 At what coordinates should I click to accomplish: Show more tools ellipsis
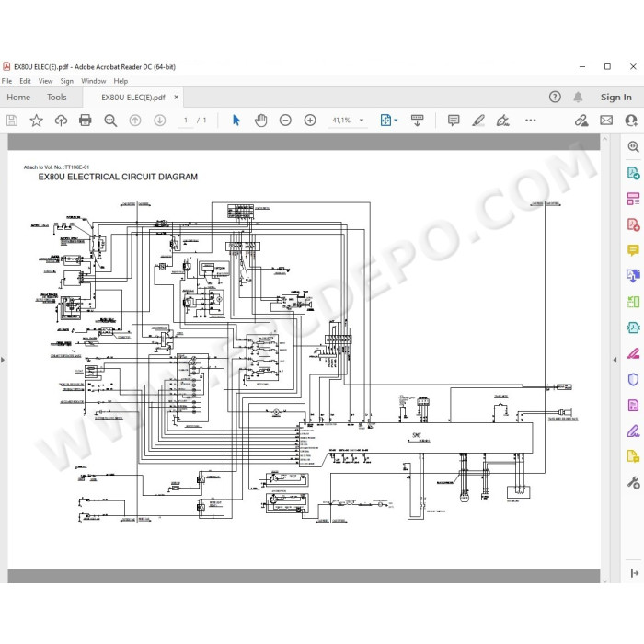pyautogui.click(x=531, y=121)
